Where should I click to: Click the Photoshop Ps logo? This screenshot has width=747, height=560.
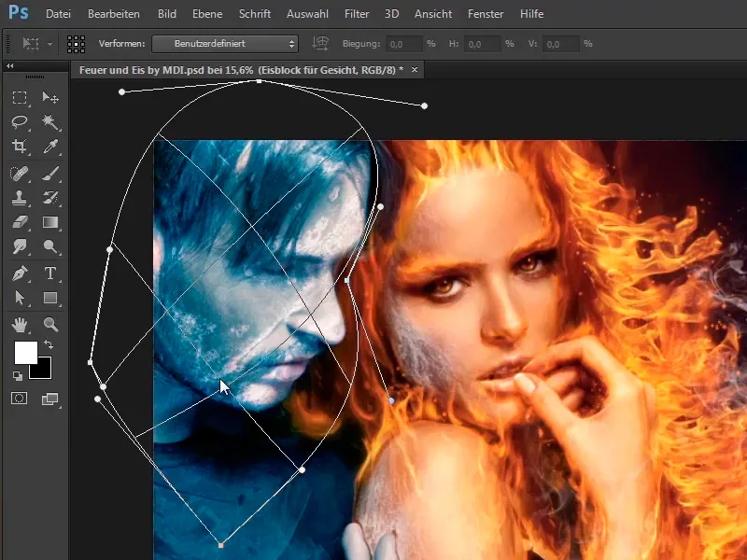[19, 11]
